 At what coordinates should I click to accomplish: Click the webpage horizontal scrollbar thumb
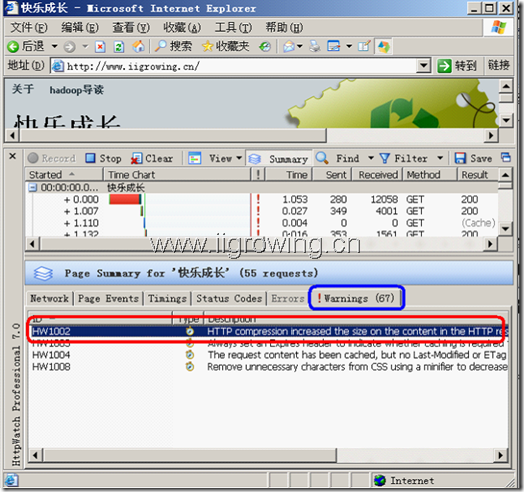(173, 135)
